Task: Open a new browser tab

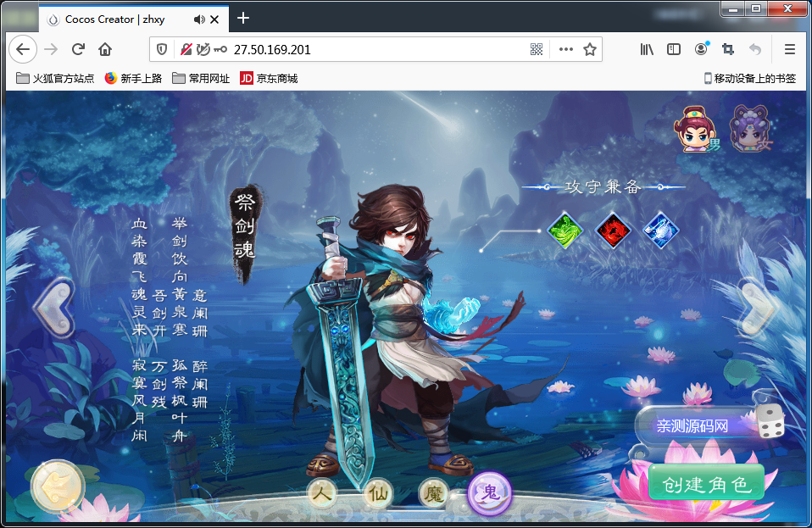Action: coord(243,19)
